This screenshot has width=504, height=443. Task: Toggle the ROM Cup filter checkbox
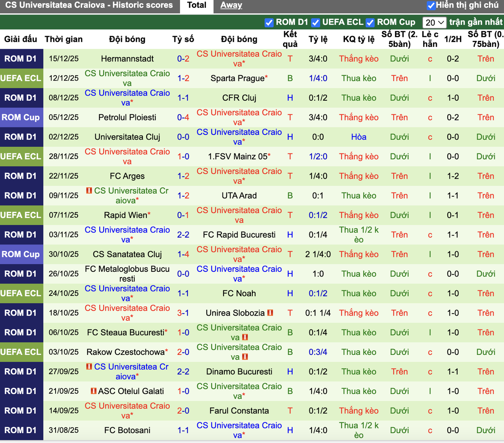point(370,22)
